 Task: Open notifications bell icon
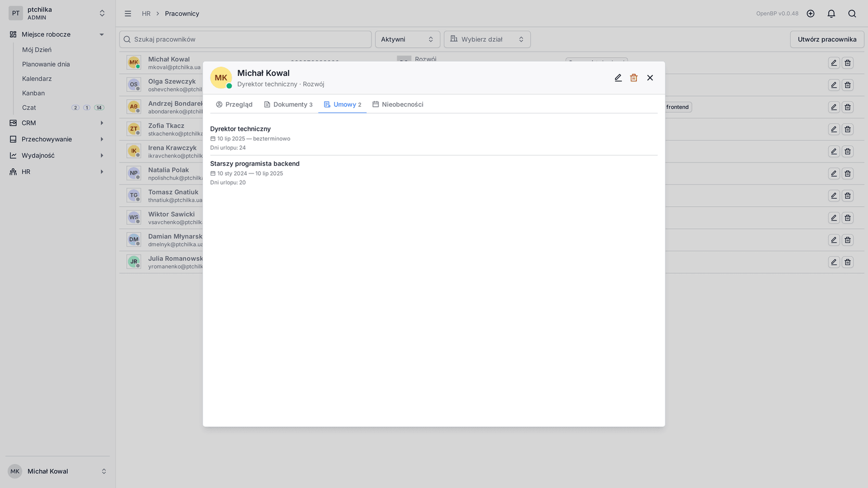tap(831, 14)
